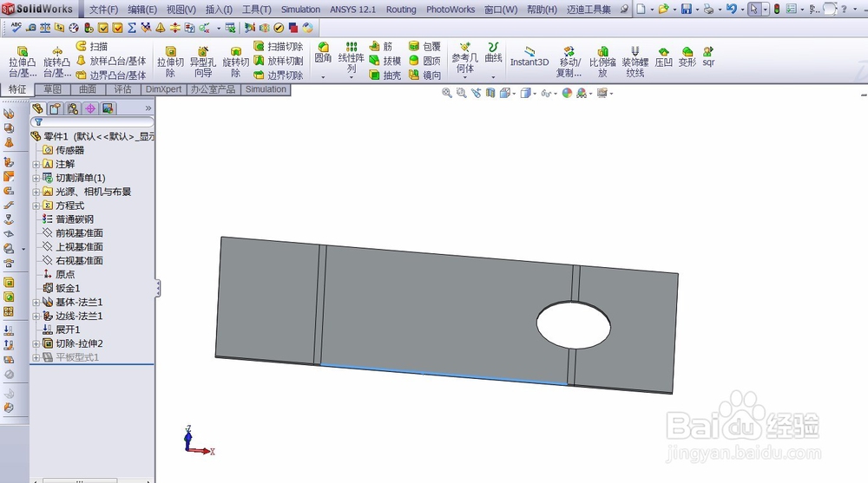Open the 编辑(E) menu
Viewport: 868px width, 483px height.
point(142,10)
